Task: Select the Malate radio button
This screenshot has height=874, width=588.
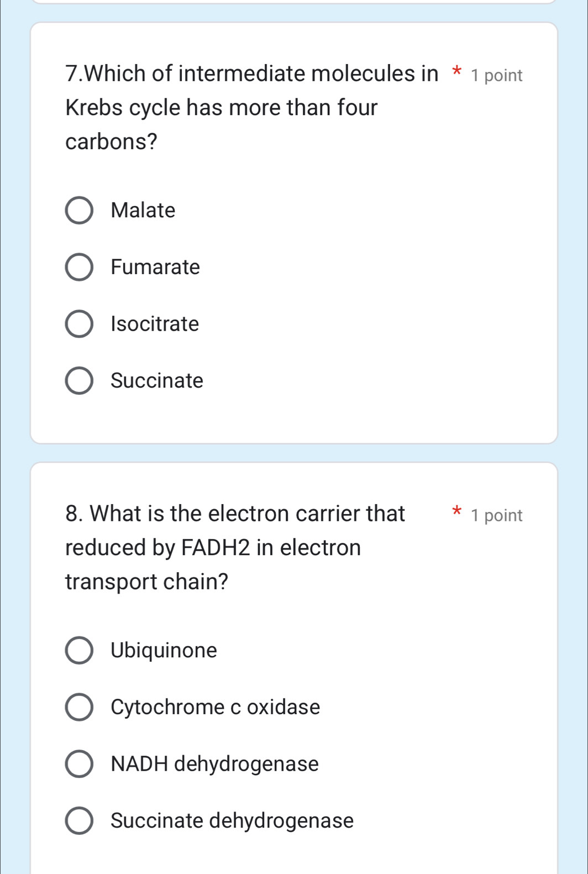Action: click(x=80, y=211)
